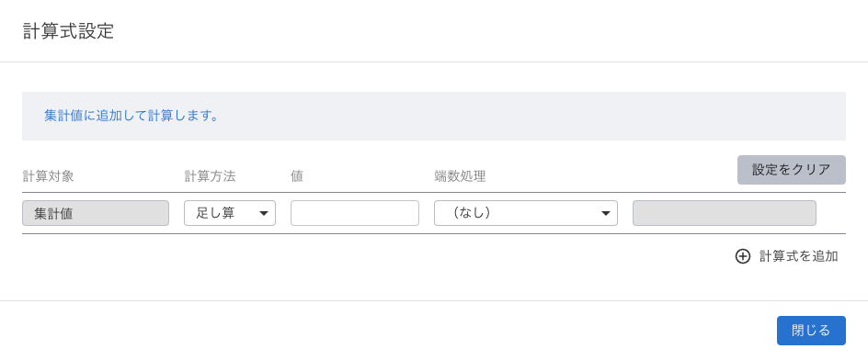Click the disabled 集計値 field
Viewport: 868px width, 360px height.
point(96,213)
